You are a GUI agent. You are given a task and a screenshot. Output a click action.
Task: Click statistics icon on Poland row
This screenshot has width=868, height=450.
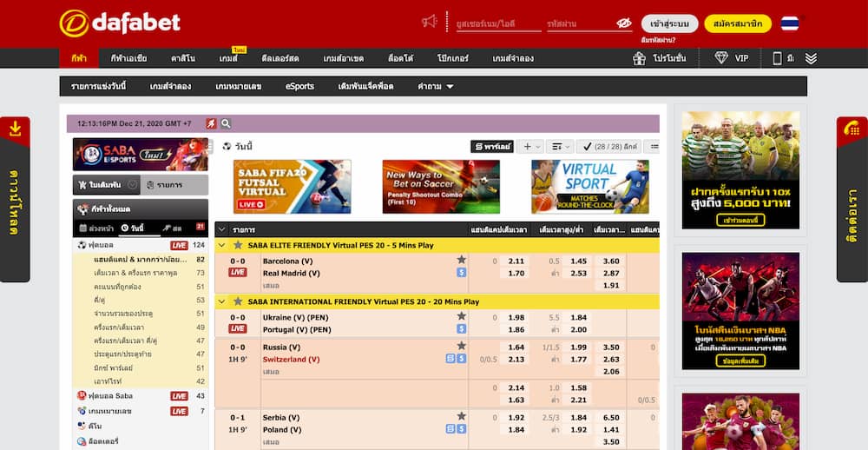[450, 429]
